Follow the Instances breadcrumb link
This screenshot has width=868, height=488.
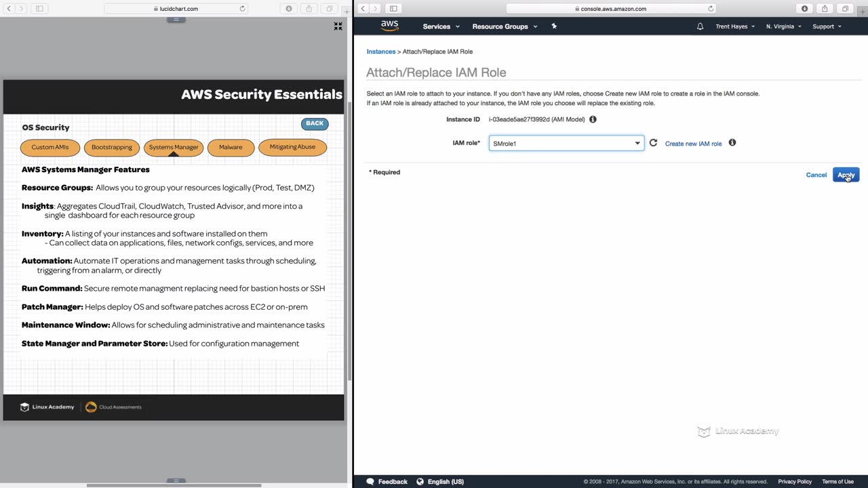coord(381,52)
